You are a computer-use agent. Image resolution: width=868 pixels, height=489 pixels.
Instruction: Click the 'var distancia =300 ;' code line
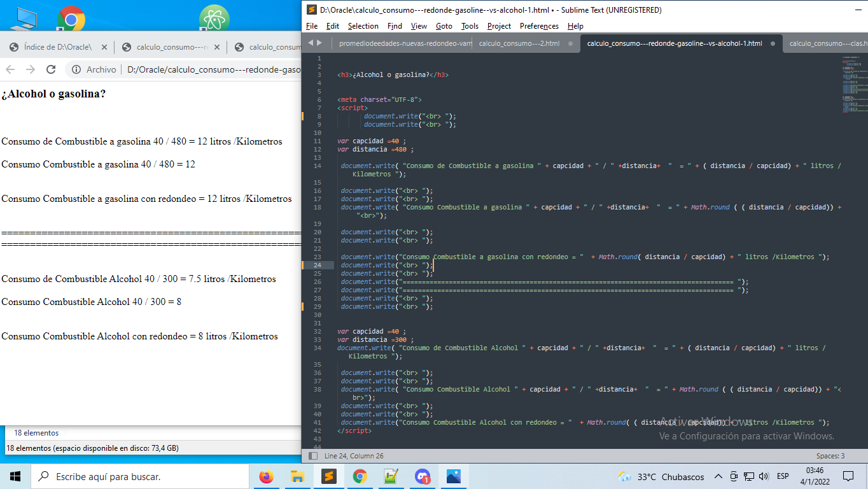pos(375,339)
